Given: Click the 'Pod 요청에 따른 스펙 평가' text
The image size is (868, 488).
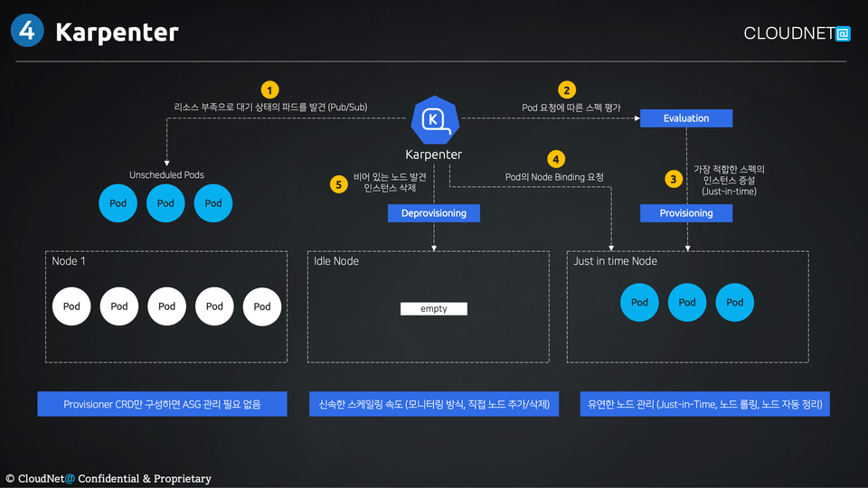Looking at the screenshot, I should coord(571,108).
